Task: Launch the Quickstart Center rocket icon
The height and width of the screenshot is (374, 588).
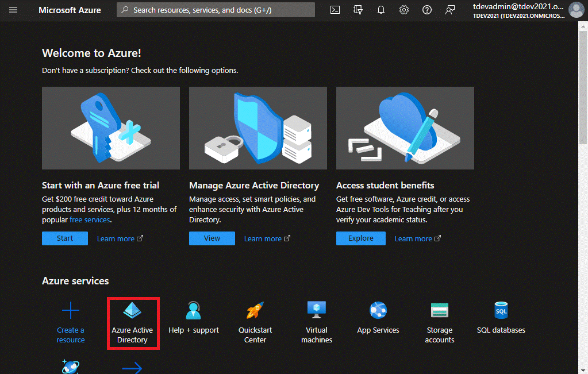Action: pos(255,310)
